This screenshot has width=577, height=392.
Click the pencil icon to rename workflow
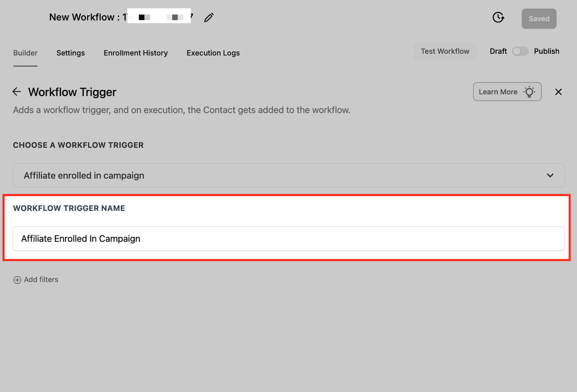tap(209, 17)
